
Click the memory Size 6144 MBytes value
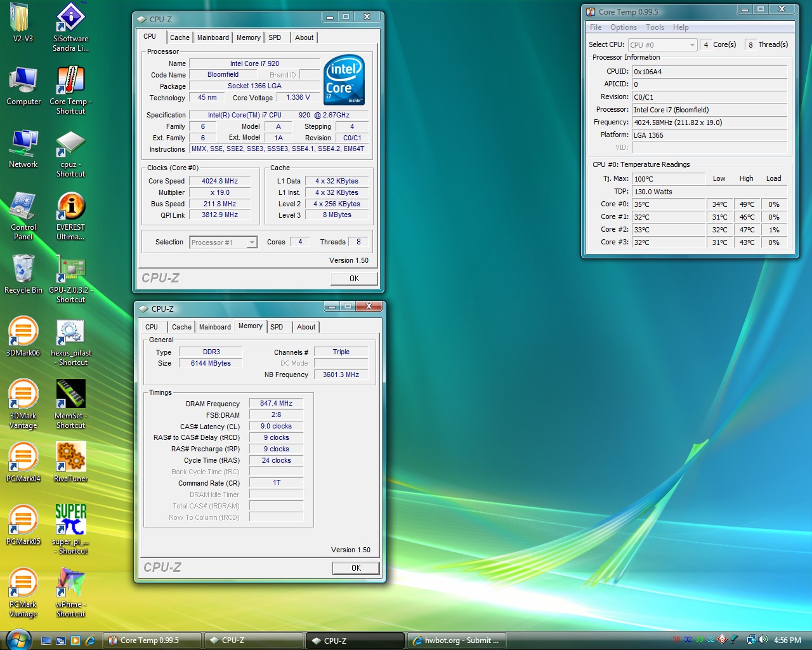tap(211, 363)
